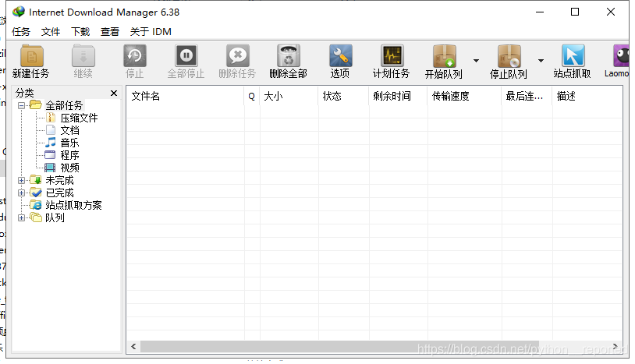Select 站点抓取方案 tree label
Screen dimensions: 635x364
73,205
